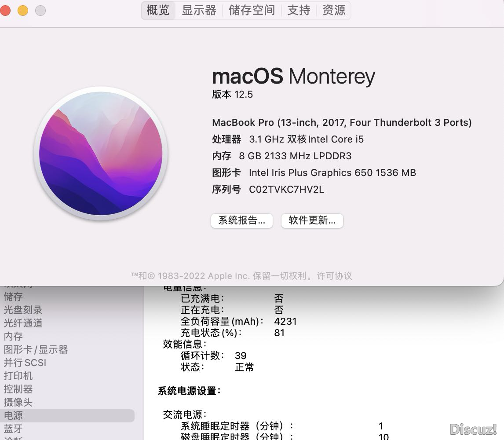Click the macOS Monterey logo image
Image resolution: width=504 pixels, height=440 pixels.
coord(101,154)
